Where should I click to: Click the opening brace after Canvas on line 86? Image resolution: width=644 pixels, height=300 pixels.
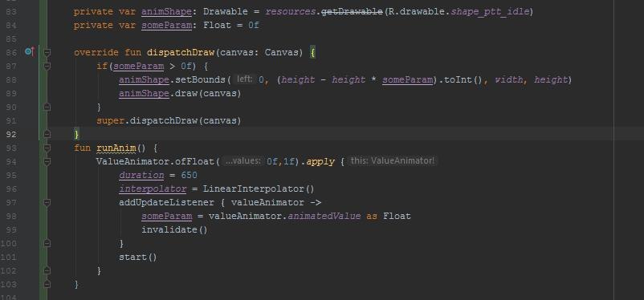point(312,52)
